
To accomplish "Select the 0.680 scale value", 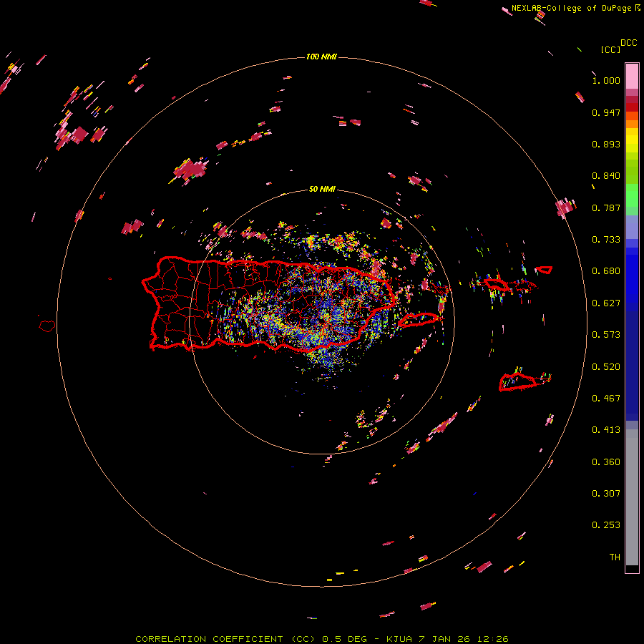I will coord(606,271).
